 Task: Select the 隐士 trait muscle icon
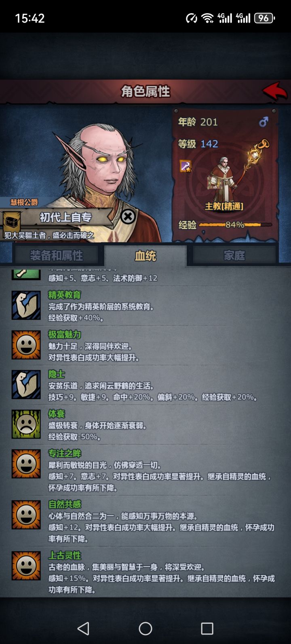(26, 385)
